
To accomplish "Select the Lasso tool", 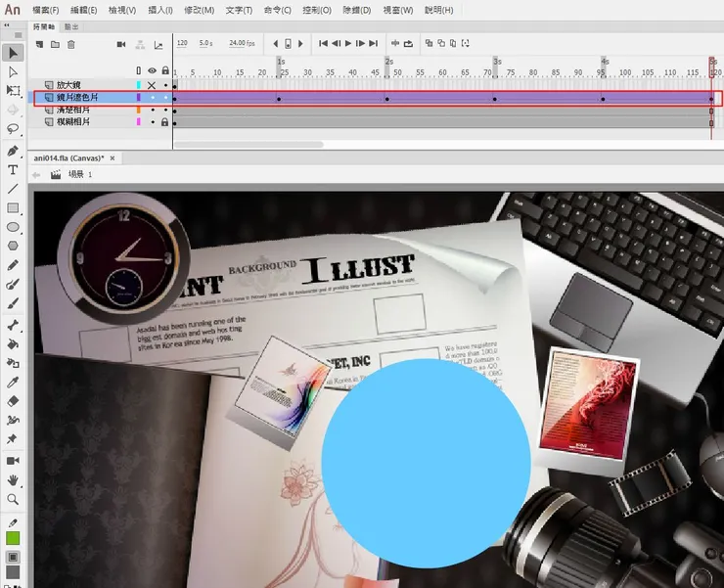I will [13, 128].
